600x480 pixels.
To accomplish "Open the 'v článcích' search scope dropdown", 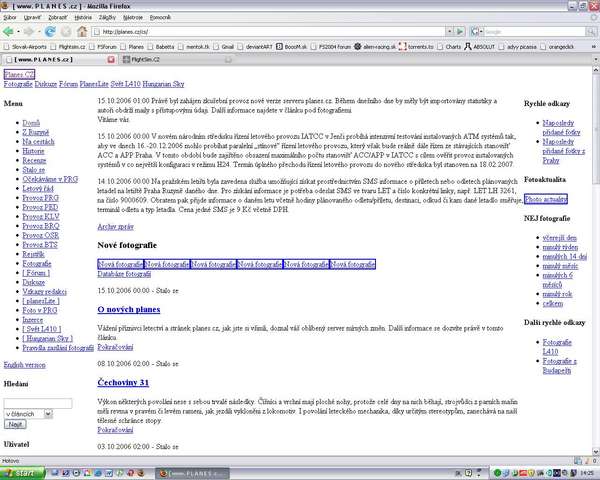I will pos(47,414).
